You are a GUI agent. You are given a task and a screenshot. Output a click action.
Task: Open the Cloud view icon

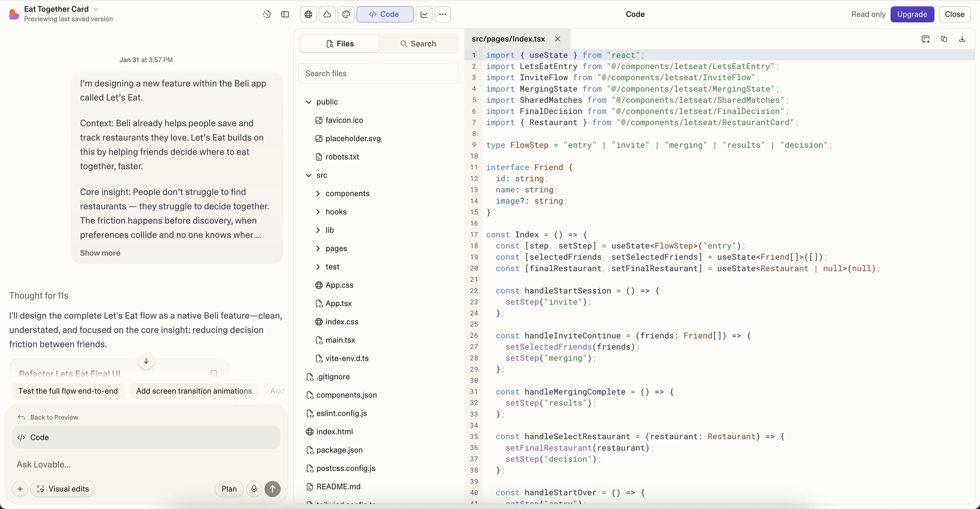(327, 14)
